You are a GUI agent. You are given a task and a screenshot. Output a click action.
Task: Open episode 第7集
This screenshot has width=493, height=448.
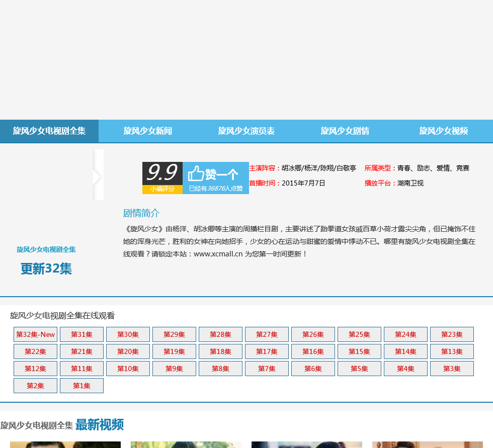(267, 369)
